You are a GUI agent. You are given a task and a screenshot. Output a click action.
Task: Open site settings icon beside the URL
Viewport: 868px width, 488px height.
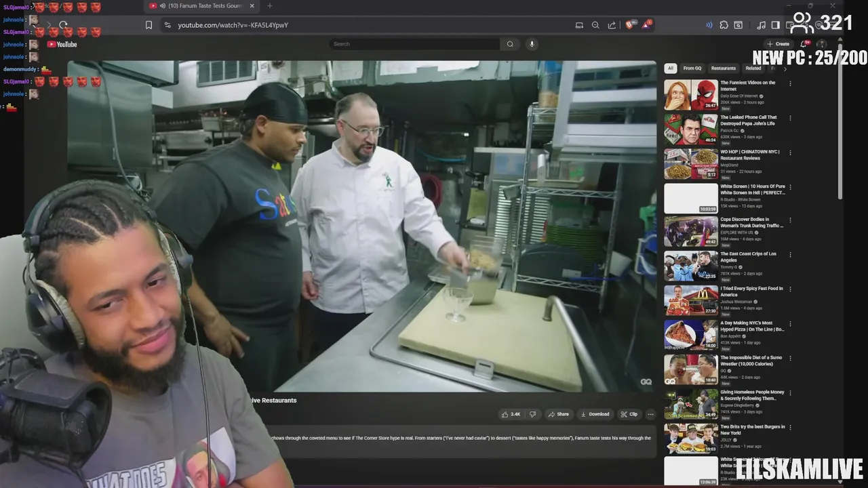coord(167,25)
